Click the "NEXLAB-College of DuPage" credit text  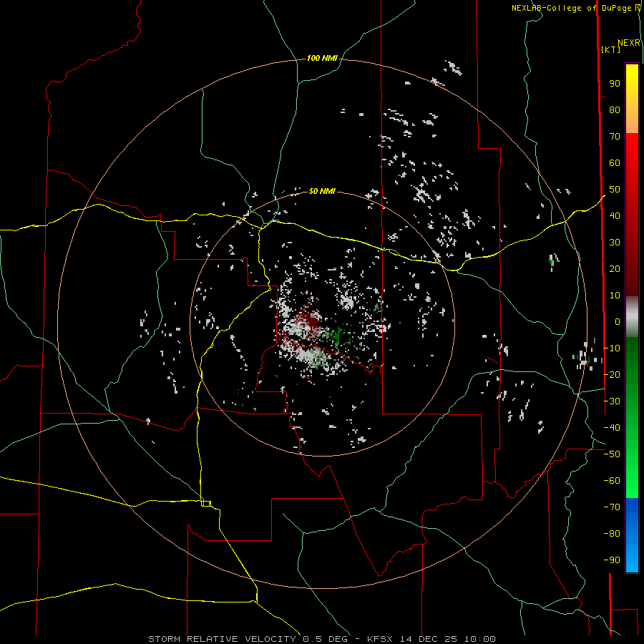(x=571, y=8)
